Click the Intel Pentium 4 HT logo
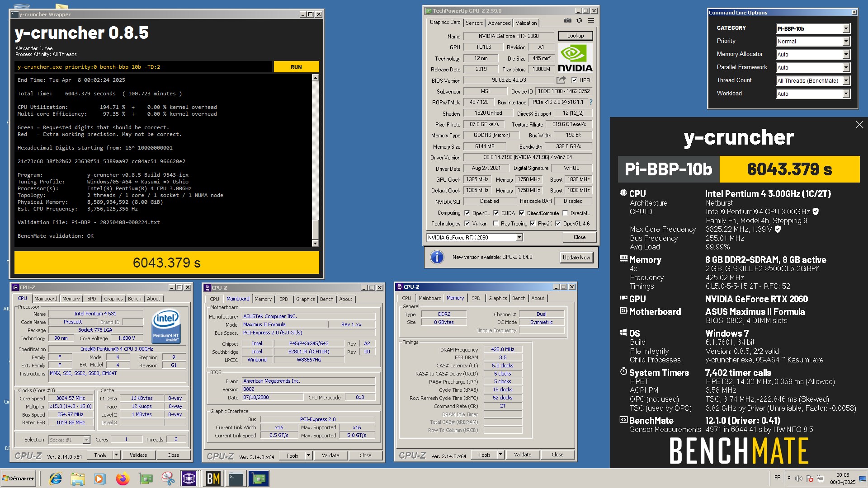Screen dimensions: 868x488 pos(166,326)
